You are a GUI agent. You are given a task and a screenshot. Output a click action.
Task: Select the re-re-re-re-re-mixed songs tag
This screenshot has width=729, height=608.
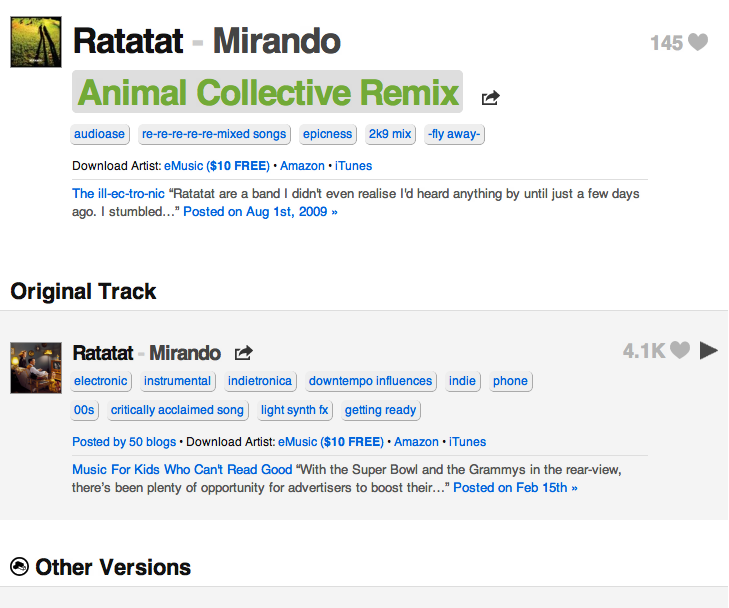(x=214, y=134)
